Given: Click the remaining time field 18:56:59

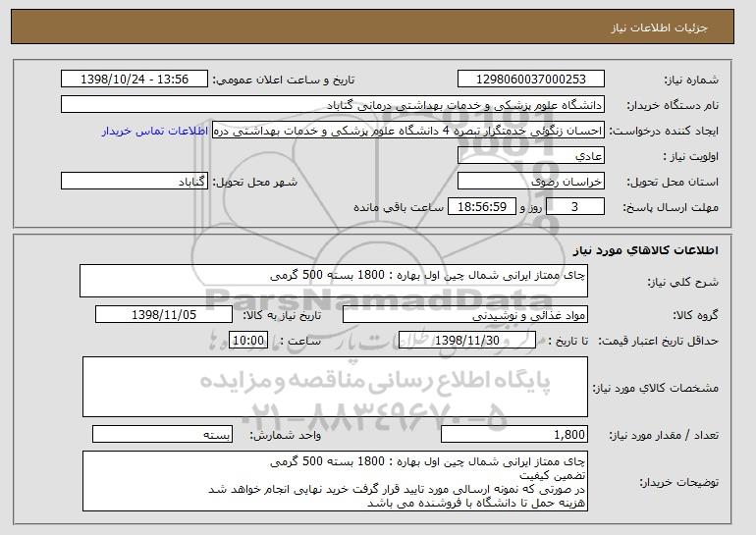Looking at the screenshot, I should tap(482, 207).
